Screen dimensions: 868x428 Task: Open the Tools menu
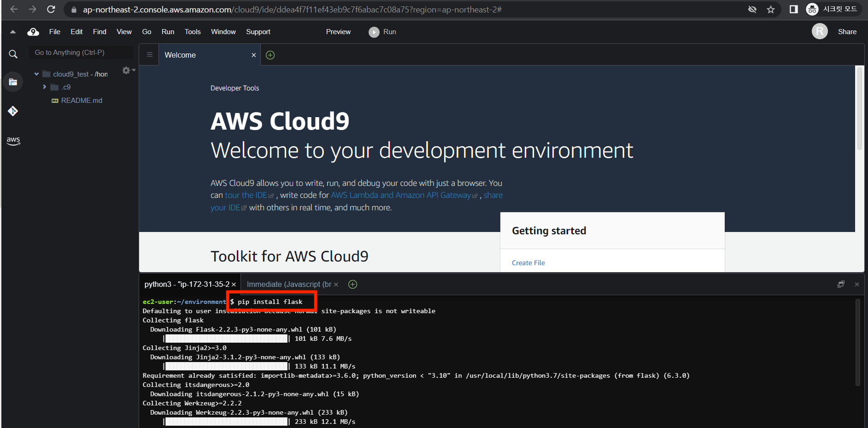pyautogui.click(x=193, y=32)
